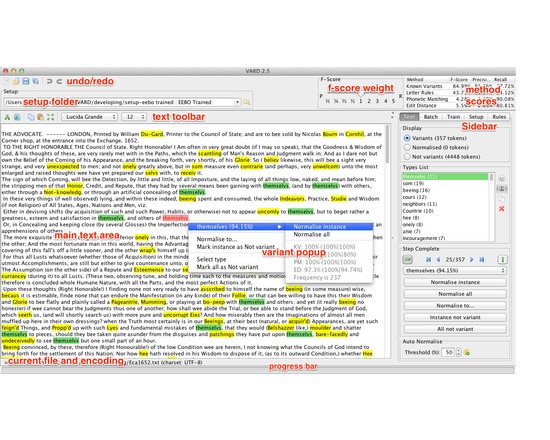Viewport: 550px width, 440px height.
Task: Open the Lucida Grande font dropdown
Action: pyautogui.click(x=89, y=117)
